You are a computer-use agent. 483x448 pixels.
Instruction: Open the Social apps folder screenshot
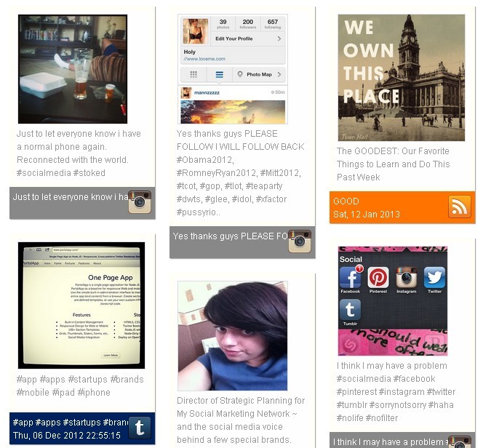click(393, 301)
